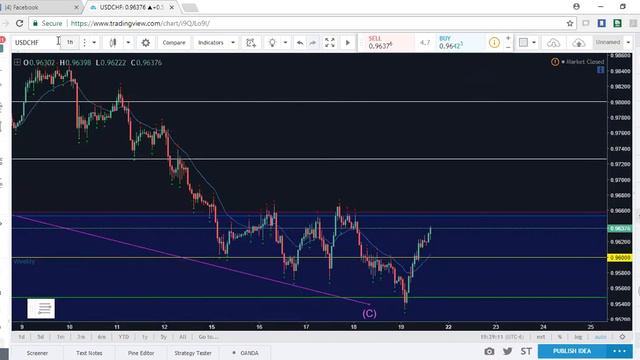The height and width of the screenshot is (360, 640).
Task: Select the 3m range button
Action: click(81, 337)
